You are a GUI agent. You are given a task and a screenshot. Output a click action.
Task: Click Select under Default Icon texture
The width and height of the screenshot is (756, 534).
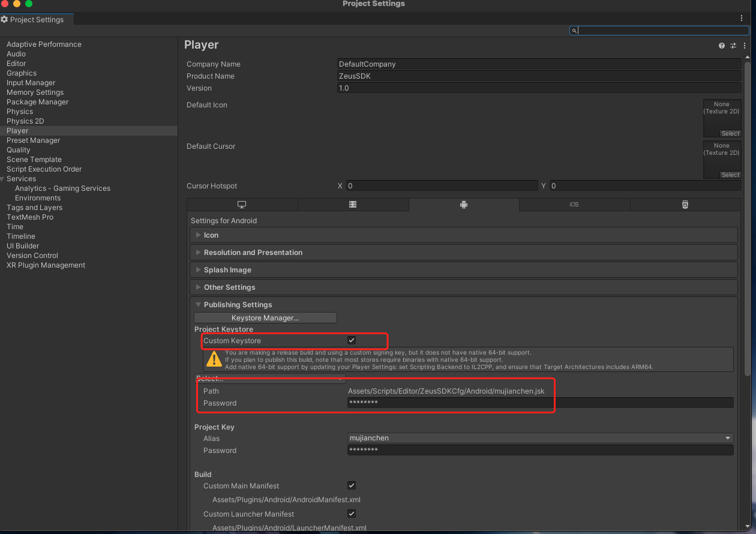tap(730, 134)
